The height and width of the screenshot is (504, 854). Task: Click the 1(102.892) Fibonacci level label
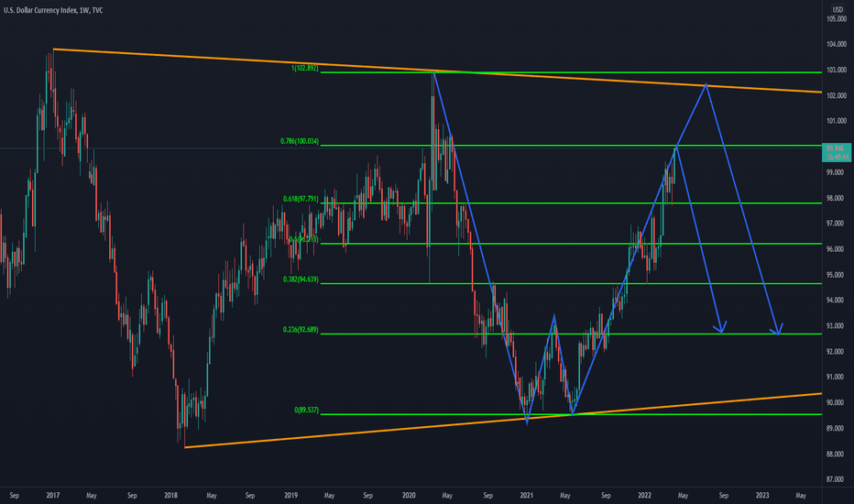305,69
